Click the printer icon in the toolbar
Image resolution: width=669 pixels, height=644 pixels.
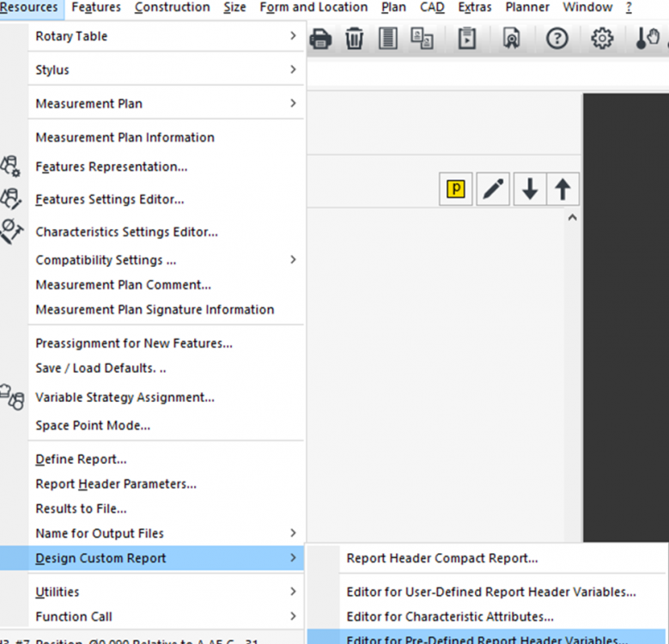pos(320,39)
